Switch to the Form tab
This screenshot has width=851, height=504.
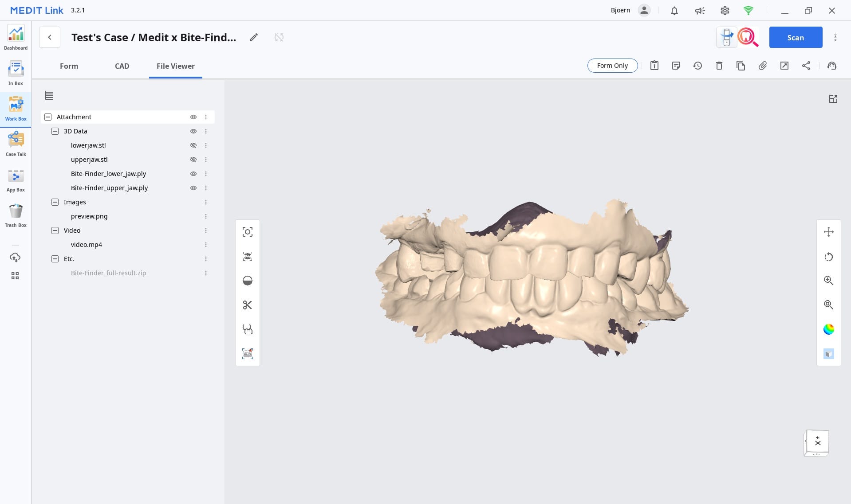click(69, 66)
